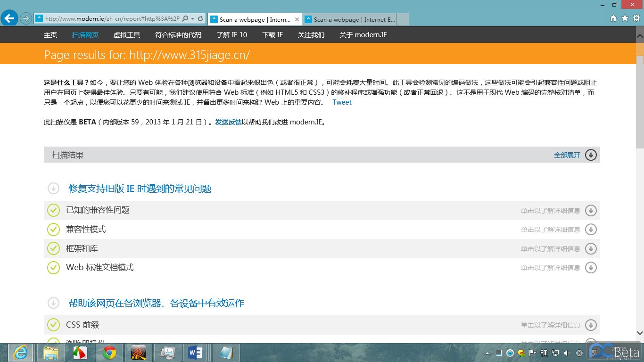This screenshot has height=362, width=644.
Task: Select the 扫描网页 navigation item
Action: pos(85,35)
